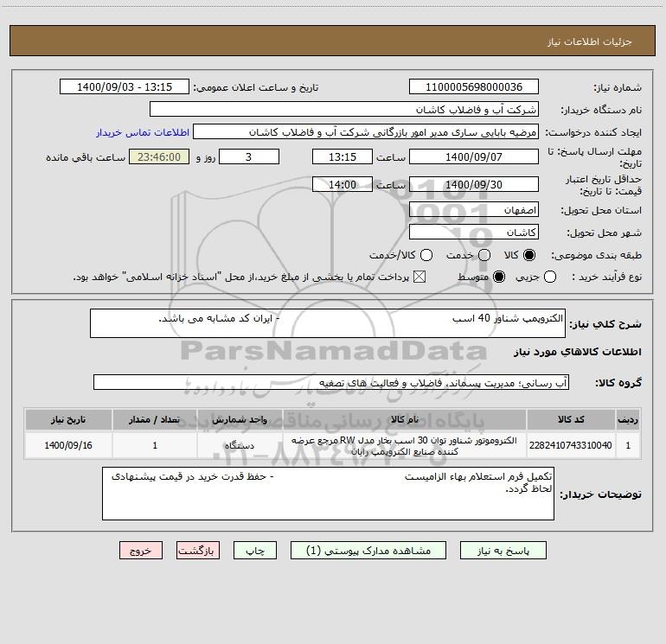Select the کالا radio button
Image resolution: width=666 pixels, height=644 pixels.
click(529, 255)
